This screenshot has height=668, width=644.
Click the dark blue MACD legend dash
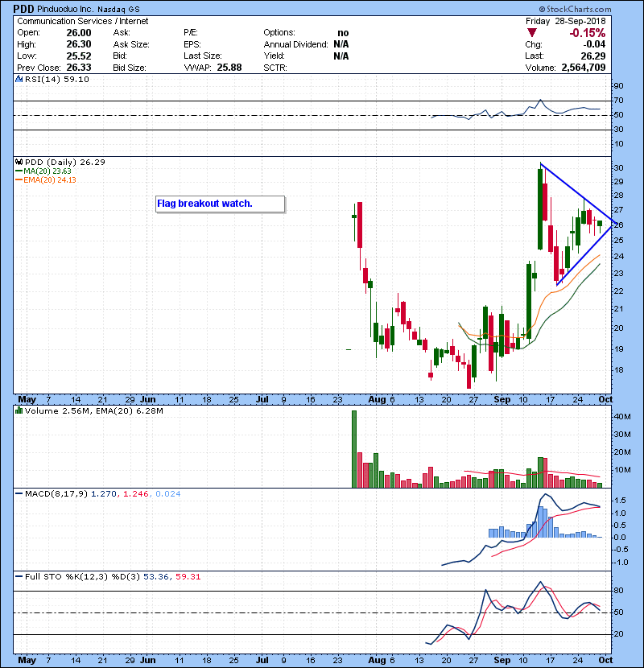point(19,494)
